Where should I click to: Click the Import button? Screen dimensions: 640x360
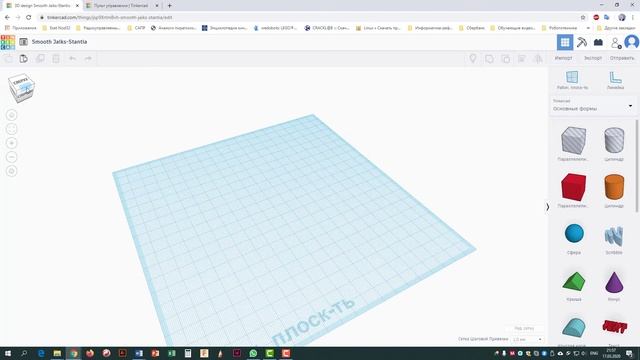click(x=563, y=58)
